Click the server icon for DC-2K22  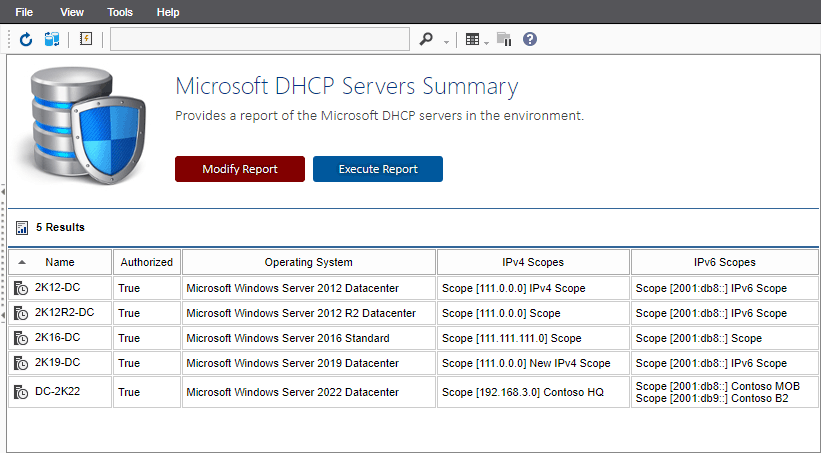[x=21, y=392]
